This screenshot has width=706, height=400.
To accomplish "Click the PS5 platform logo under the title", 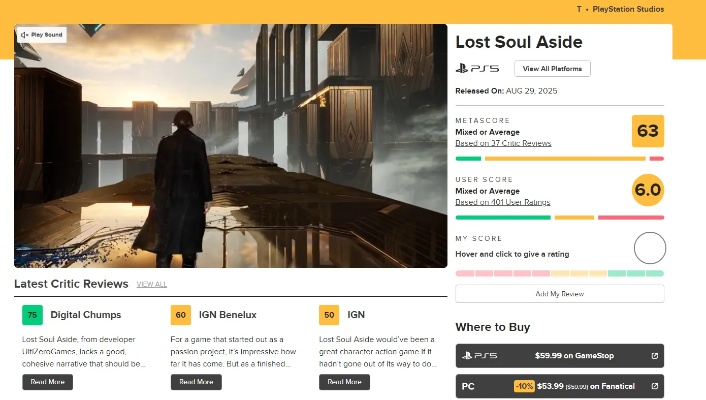I will (477, 69).
